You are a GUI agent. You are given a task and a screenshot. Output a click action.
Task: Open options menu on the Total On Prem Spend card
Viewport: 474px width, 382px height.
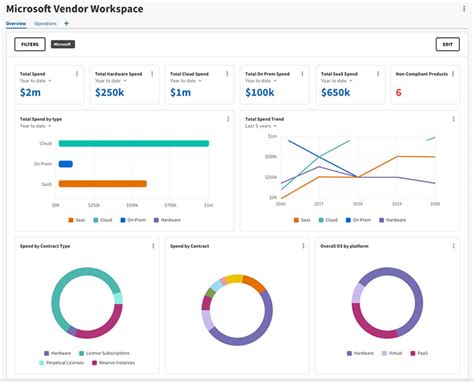tap(302, 74)
